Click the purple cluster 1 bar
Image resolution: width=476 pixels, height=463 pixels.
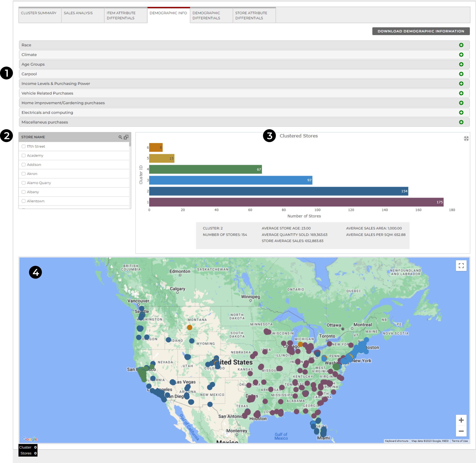[x=296, y=202]
